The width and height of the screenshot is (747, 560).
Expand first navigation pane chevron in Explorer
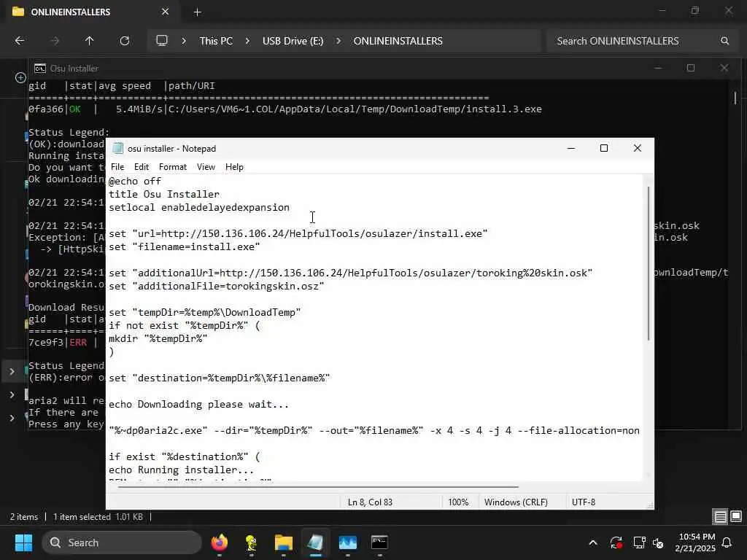12,371
